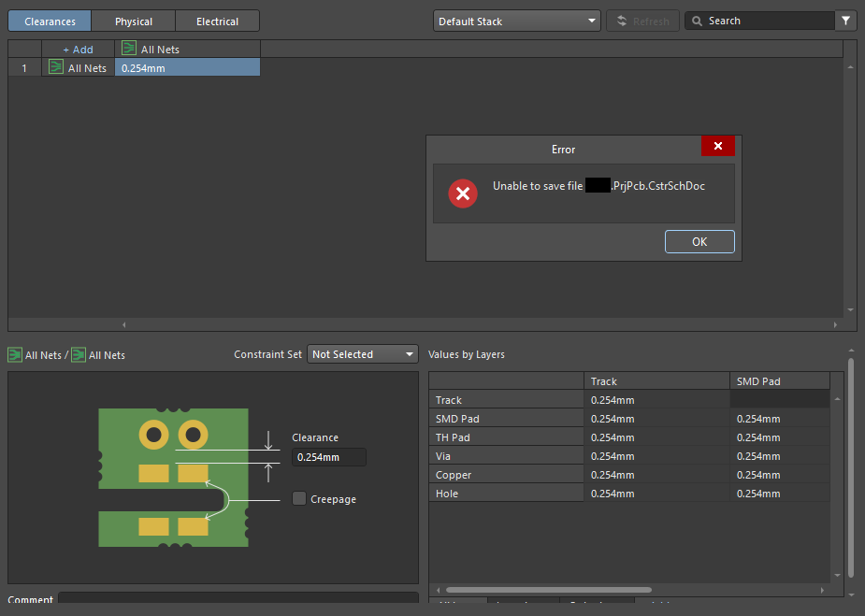The height and width of the screenshot is (616, 865).
Task: Switch to the Electrical tab
Action: coord(217,21)
